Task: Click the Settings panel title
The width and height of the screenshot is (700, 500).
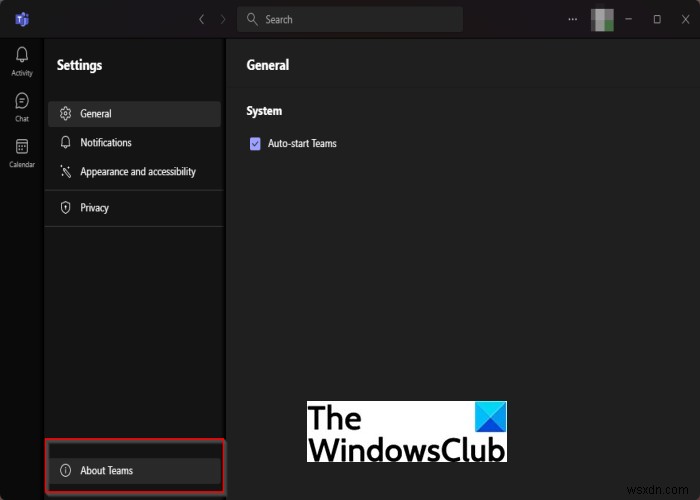Action: click(79, 65)
